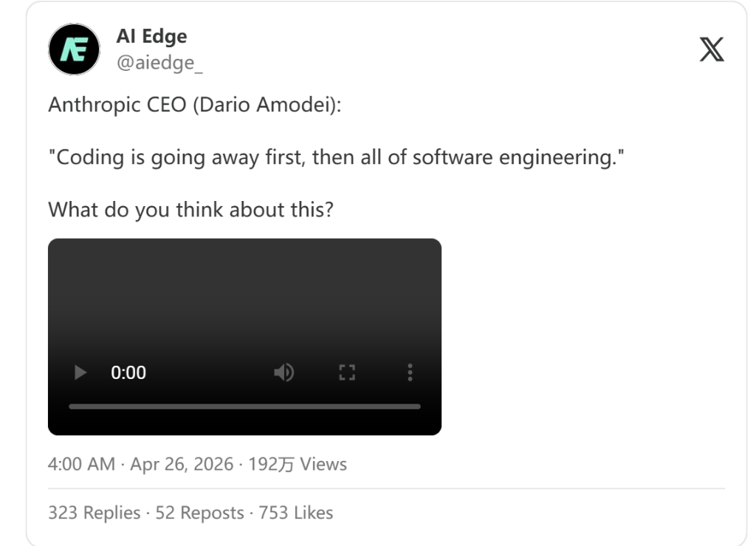Screen dimensions: 756x546
Task: Click the "Anthropic CEO (Dario Amodei):" text line
Action: click(x=195, y=105)
